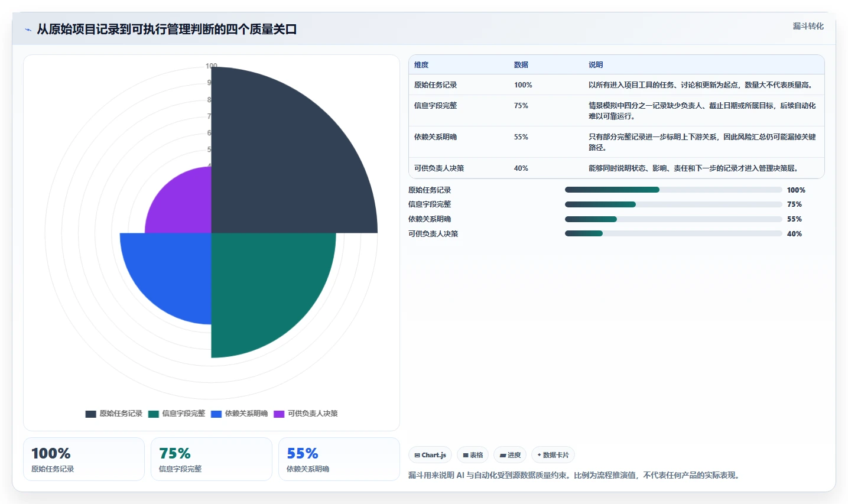Click the description starting 以所有进入项目工具的任务
The image size is (848, 504).
point(702,85)
